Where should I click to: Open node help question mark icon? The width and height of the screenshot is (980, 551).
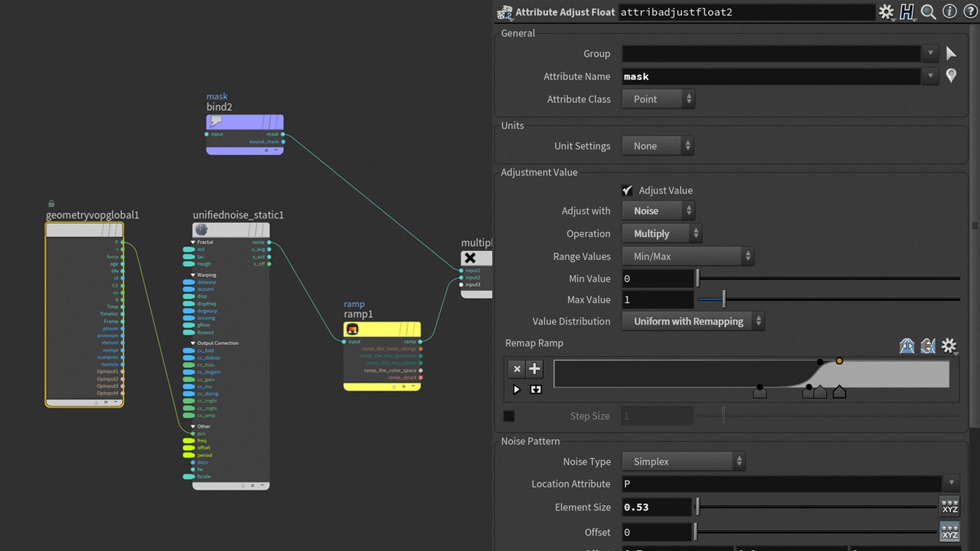pyautogui.click(x=970, y=12)
